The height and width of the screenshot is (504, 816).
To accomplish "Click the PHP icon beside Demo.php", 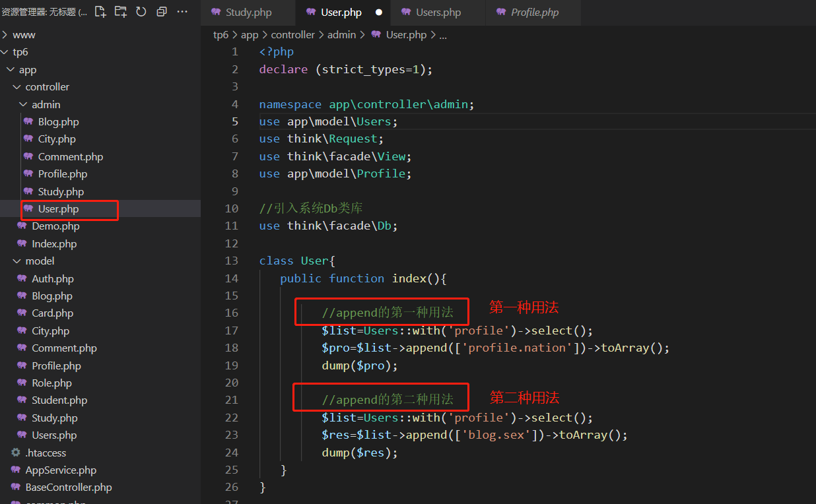I will (22, 226).
